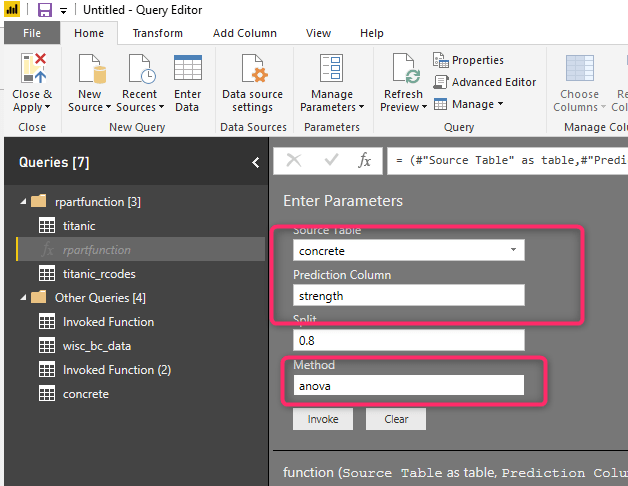The height and width of the screenshot is (486, 628).
Task: Open the Manage query dropdown
Action: click(x=468, y=104)
